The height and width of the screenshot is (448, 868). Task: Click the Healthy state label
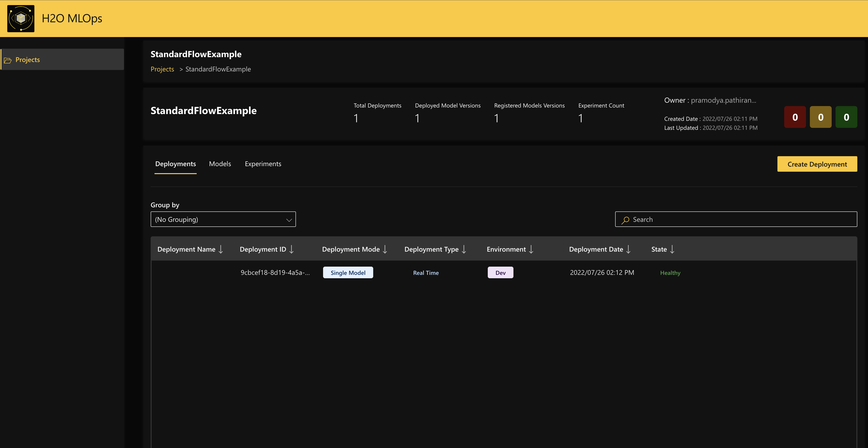tap(670, 273)
